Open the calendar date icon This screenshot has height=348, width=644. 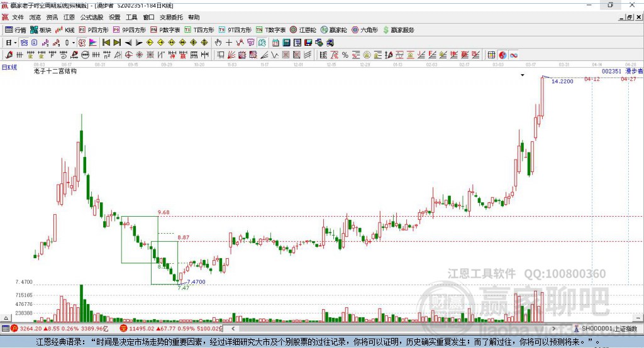[x=275, y=43]
